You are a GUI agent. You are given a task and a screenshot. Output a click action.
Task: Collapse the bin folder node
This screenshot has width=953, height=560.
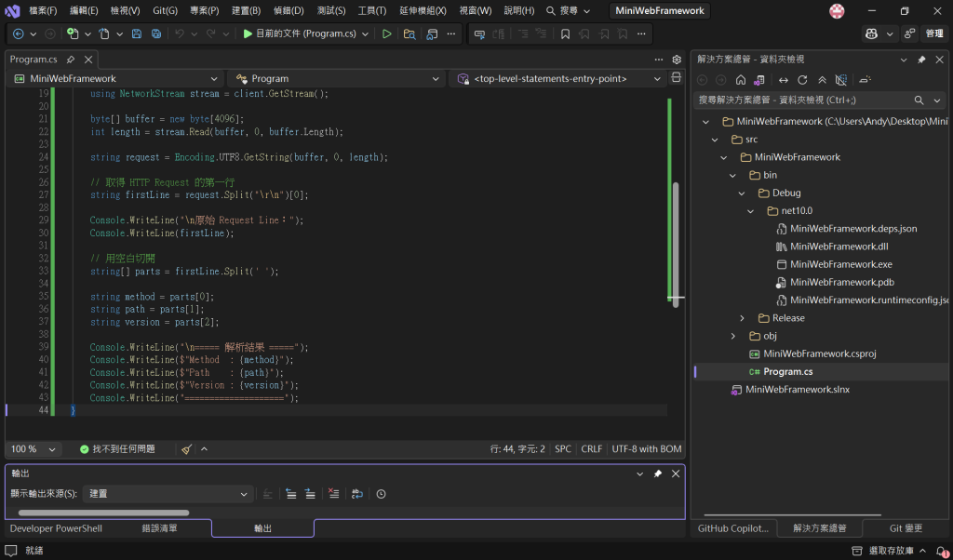point(733,175)
